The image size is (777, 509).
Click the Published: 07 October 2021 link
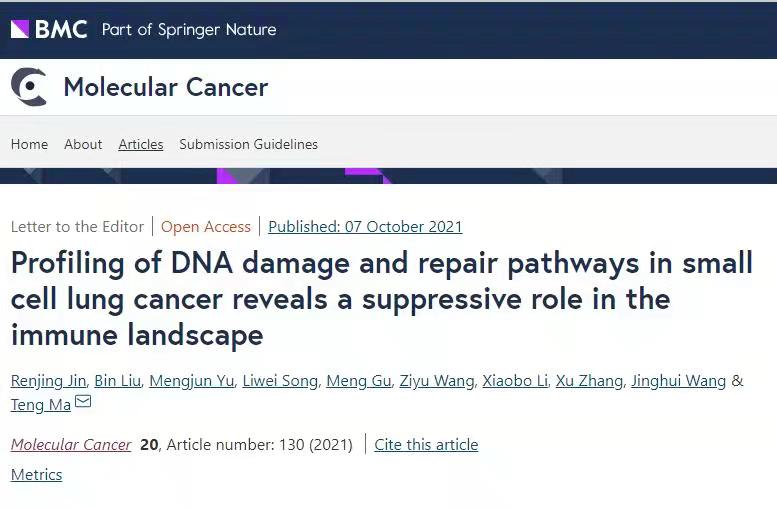(365, 226)
